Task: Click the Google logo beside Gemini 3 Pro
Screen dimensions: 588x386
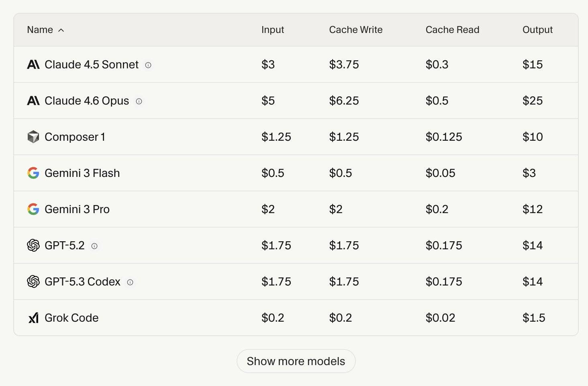Action: (x=33, y=209)
